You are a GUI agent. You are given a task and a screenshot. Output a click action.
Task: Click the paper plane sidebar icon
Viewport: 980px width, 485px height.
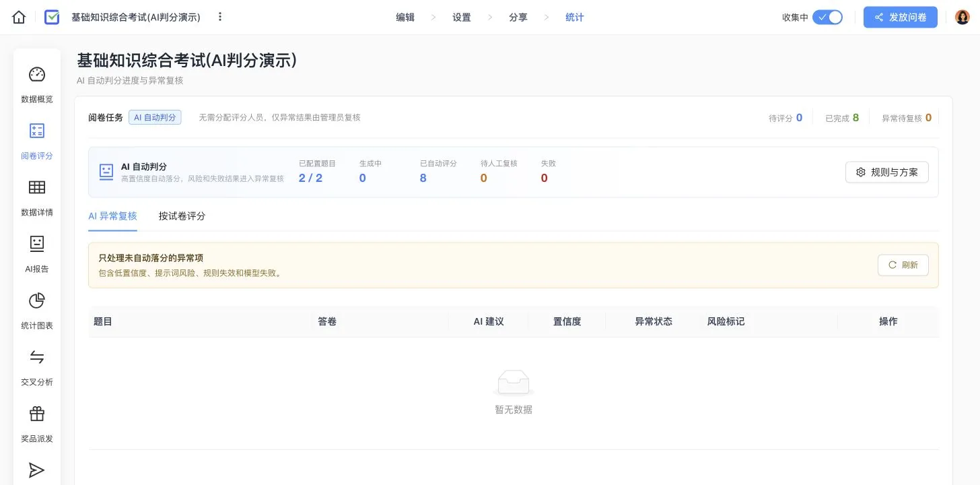pyautogui.click(x=37, y=470)
